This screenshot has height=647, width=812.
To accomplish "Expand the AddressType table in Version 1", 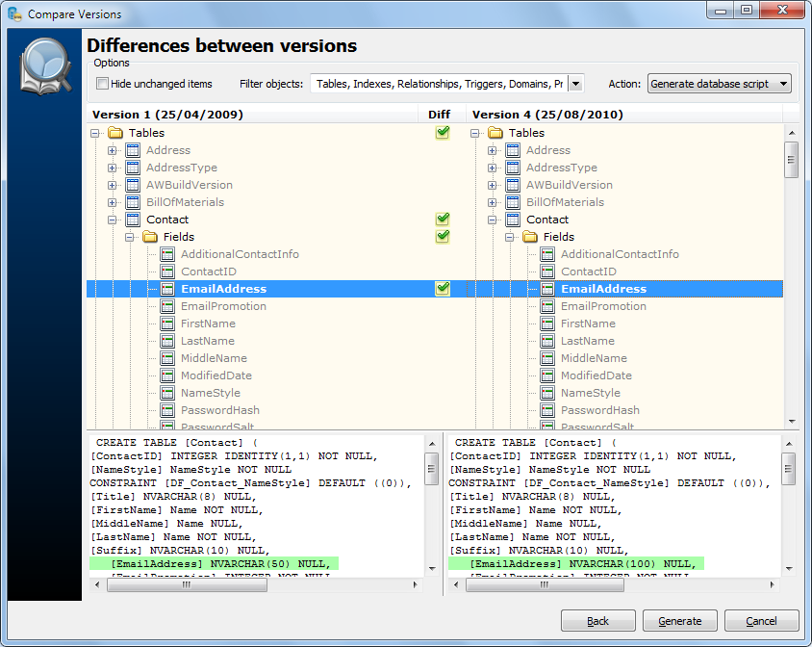I will point(113,168).
